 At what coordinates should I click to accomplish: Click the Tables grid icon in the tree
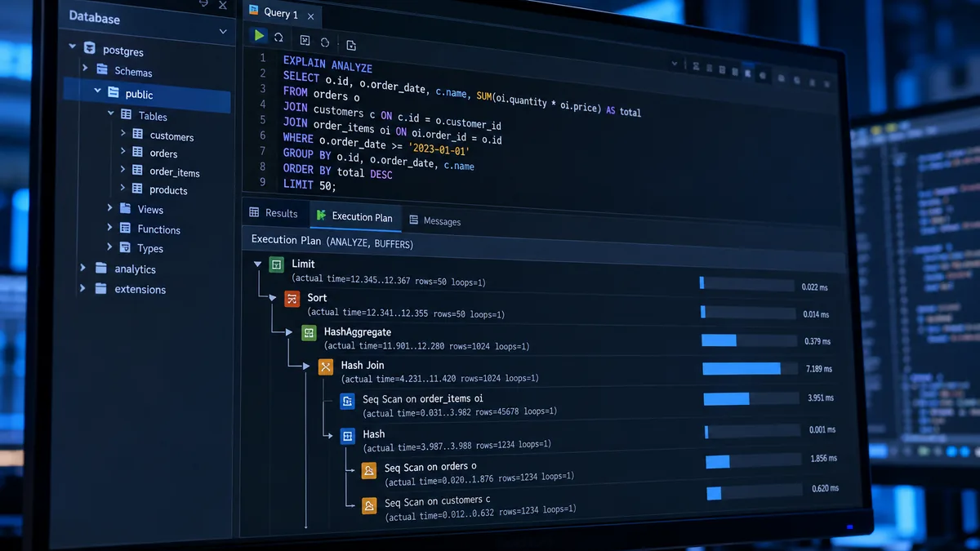pos(126,115)
